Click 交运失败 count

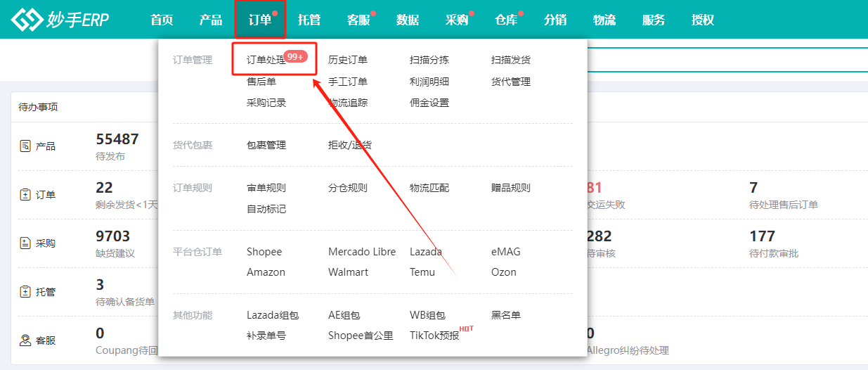(595, 188)
